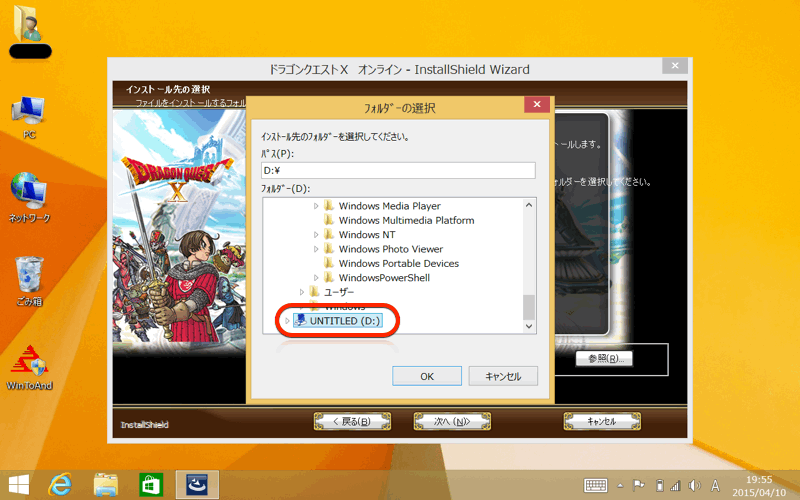The height and width of the screenshot is (500, 800).
Task: Open the ネットワーク desktop icon
Action: pos(29,191)
